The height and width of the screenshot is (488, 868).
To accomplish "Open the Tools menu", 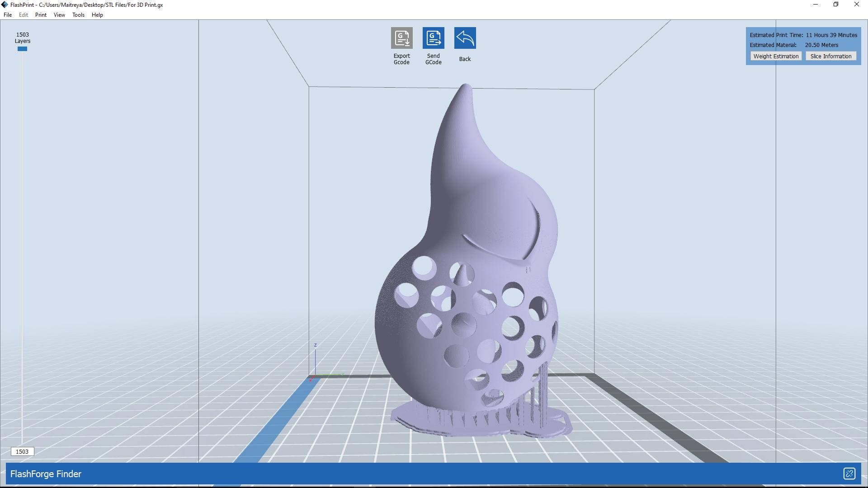I will click(78, 15).
